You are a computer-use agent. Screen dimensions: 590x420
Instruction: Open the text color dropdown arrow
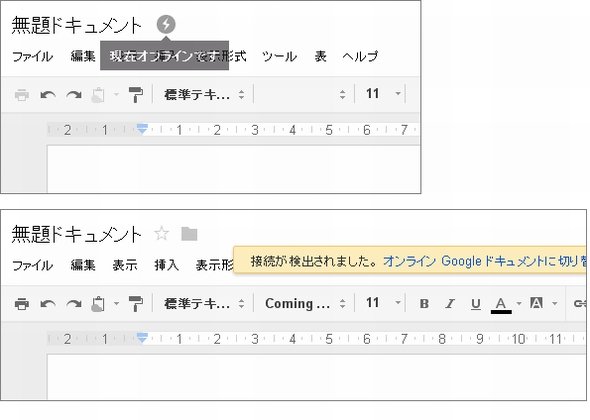(x=519, y=303)
